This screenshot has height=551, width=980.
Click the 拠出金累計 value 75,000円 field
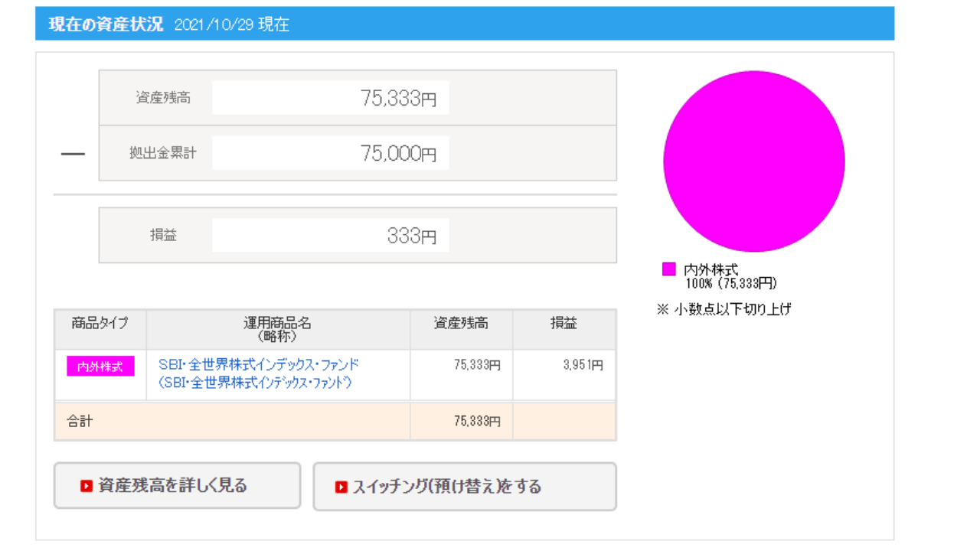[x=331, y=153]
